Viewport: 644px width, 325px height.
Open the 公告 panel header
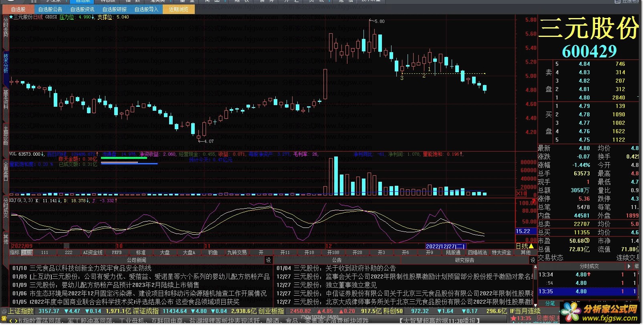tap(337, 260)
